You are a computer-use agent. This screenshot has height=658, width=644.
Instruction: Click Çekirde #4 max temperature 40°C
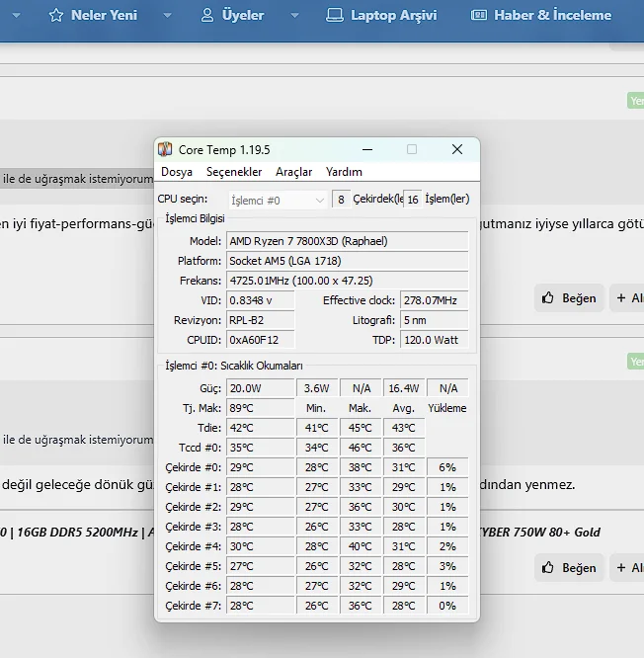pyautogui.click(x=361, y=546)
